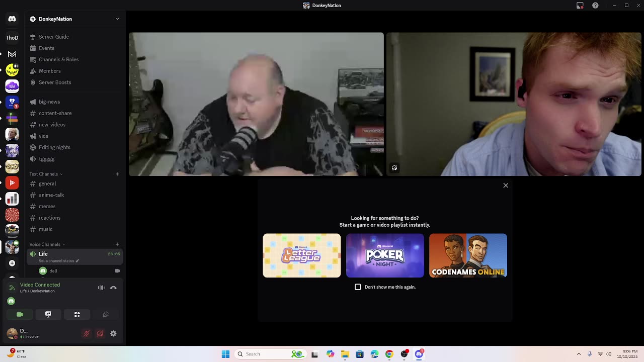Click Video Connected status text
644x362 pixels.
(x=40, y=285)
